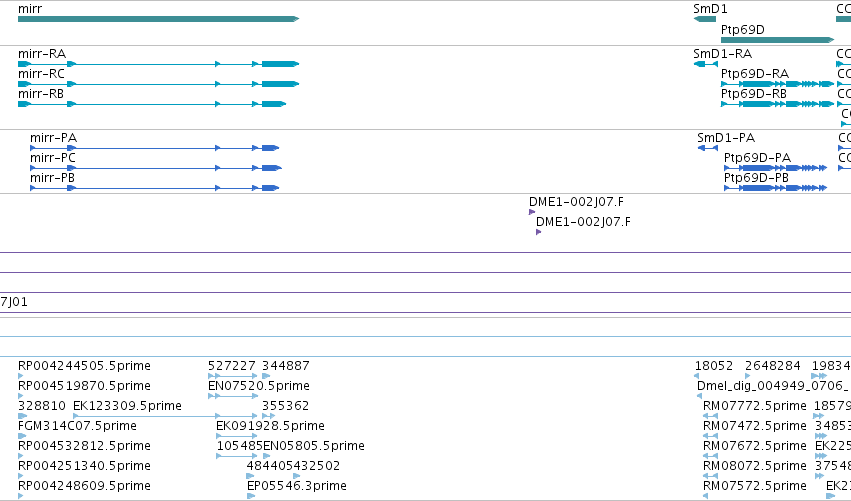
Task: Select the 484405 feature label
Action: 270,466
